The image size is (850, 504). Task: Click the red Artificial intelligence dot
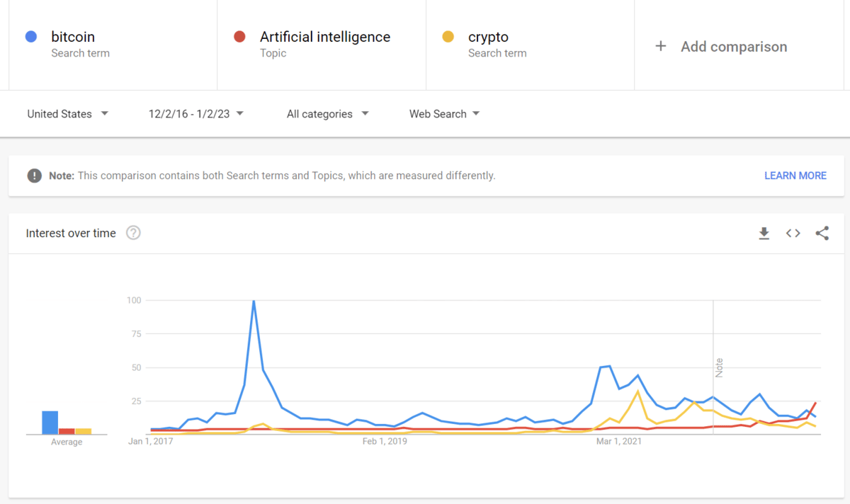(x=239, y=37)
